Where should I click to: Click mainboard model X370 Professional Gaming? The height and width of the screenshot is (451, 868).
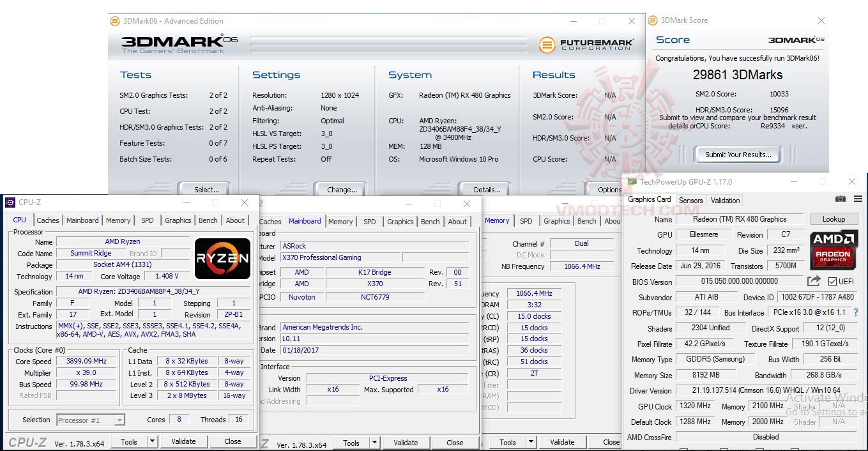(x=340, y=257)
